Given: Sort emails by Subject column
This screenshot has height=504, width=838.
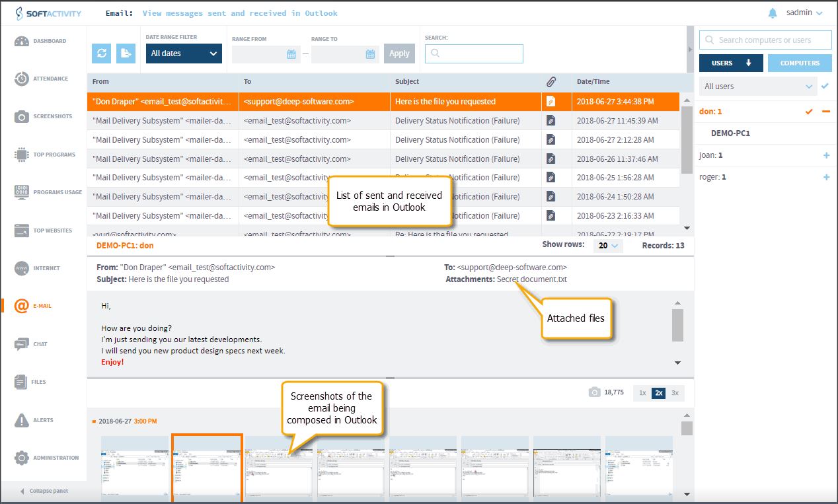Looking at the screenshot, I should [x=466, y=82].
